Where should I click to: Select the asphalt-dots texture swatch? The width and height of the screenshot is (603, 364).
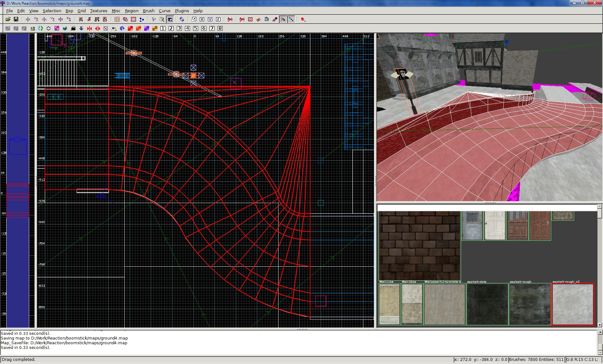pyautogui.click(x=487, y=304)
